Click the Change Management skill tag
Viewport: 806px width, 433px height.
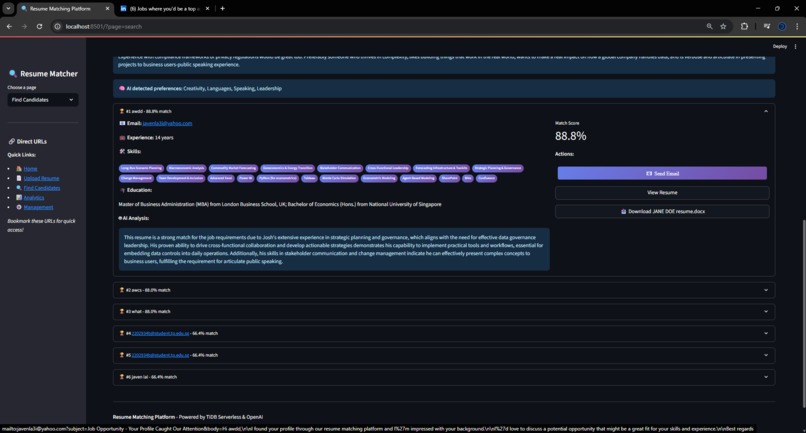tap(136, 178)
